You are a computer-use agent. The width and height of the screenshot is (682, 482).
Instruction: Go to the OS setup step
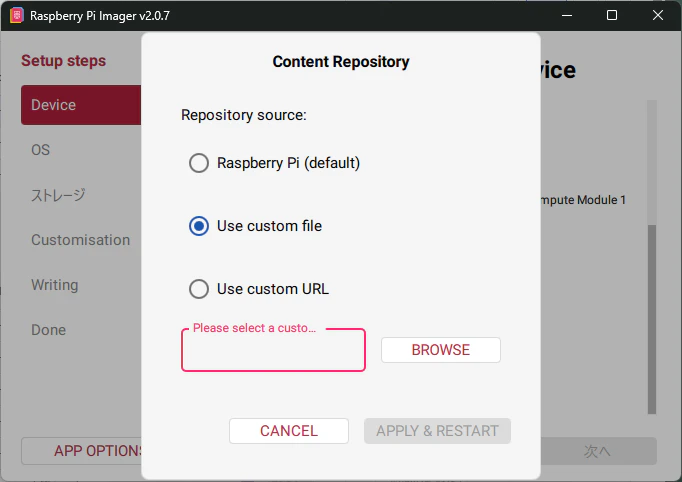(40, 150)
